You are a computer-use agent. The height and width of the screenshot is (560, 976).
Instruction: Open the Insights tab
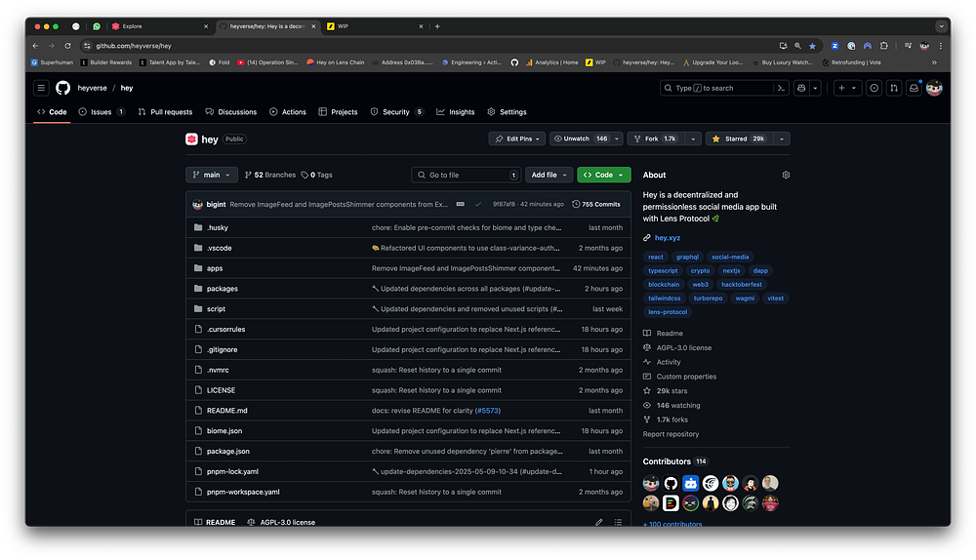click(x=456, y=112)
